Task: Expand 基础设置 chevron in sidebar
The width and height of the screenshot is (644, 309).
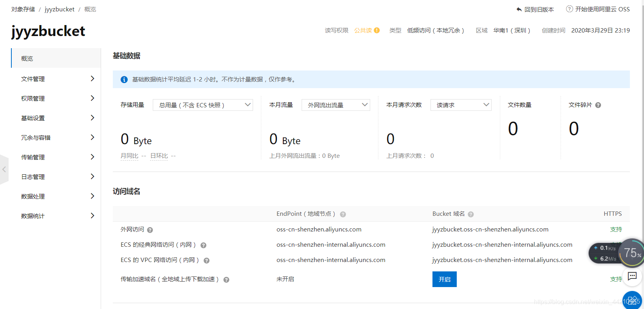Action: click(92, 118)
